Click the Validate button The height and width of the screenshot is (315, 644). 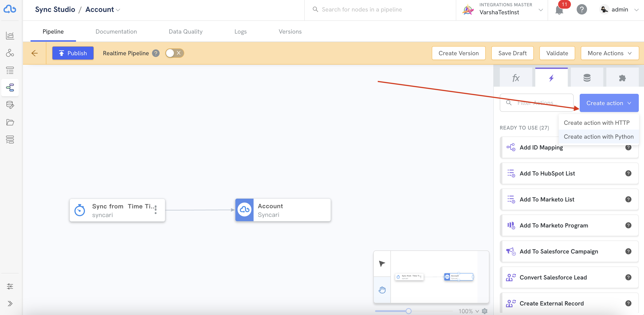point(557,53)
